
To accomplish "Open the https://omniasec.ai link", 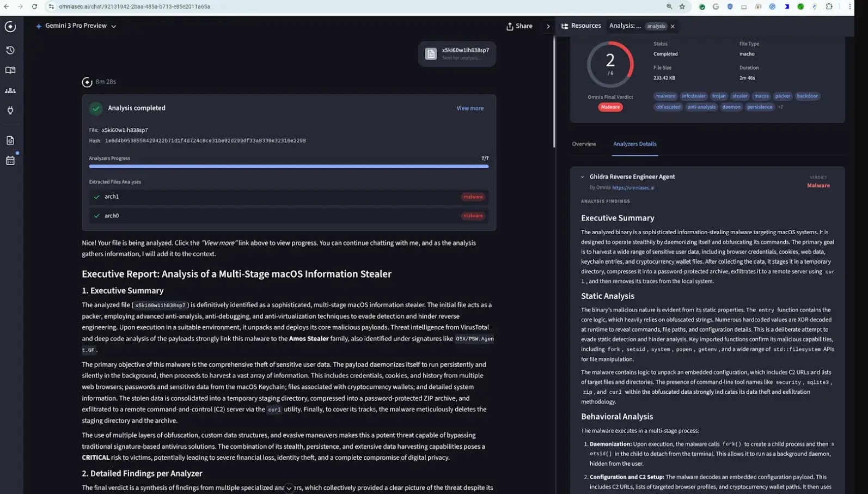I will click(633, 188).
